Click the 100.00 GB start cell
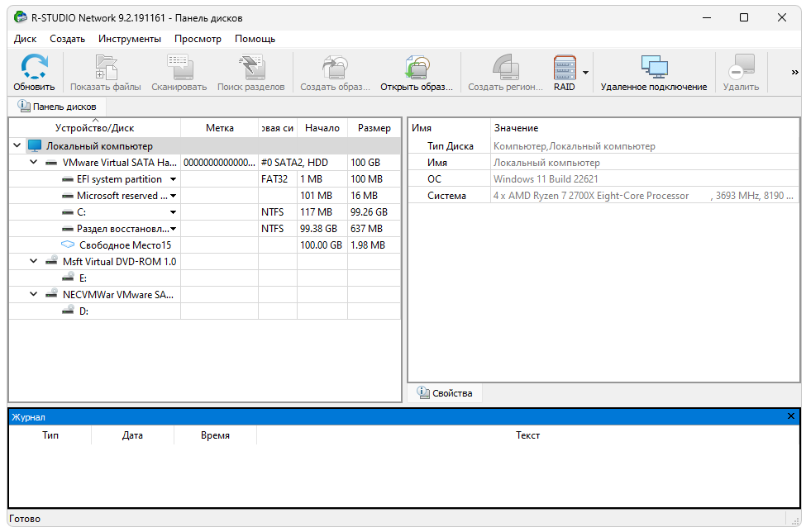Image resolution: width=806 pixels, height=532 pixels. (x=322, y=245)
